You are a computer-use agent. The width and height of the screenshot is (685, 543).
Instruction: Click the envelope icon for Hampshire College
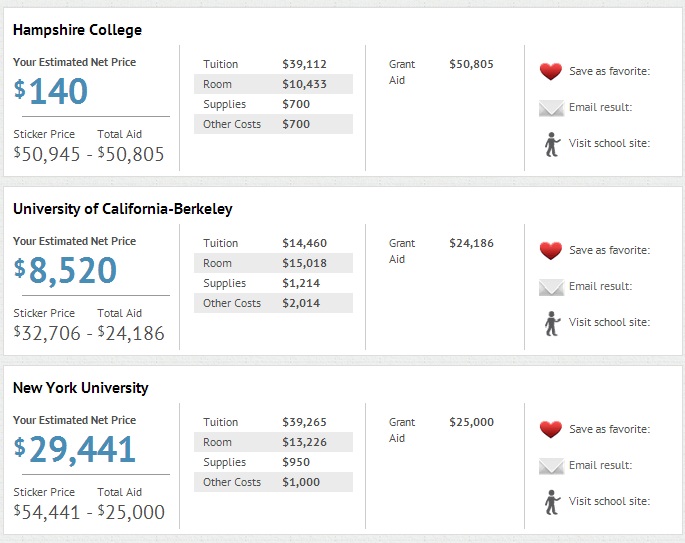(x=551, y=108)
